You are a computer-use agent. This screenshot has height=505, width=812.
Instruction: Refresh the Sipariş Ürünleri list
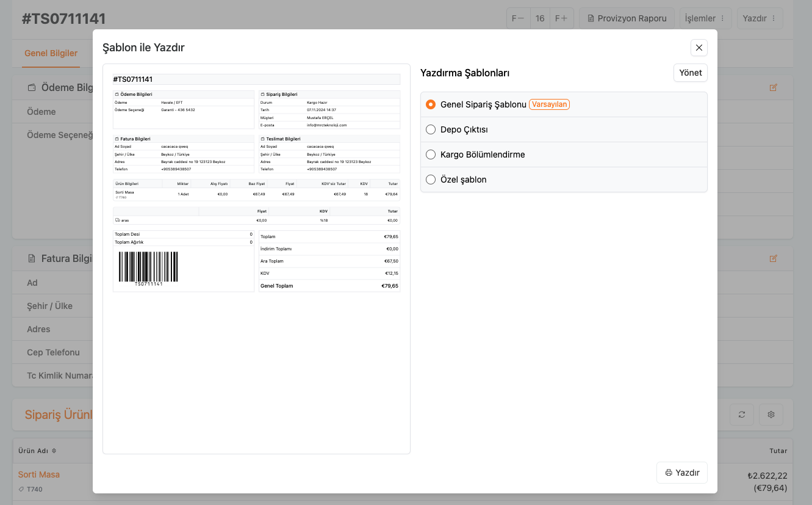(742, 415)
